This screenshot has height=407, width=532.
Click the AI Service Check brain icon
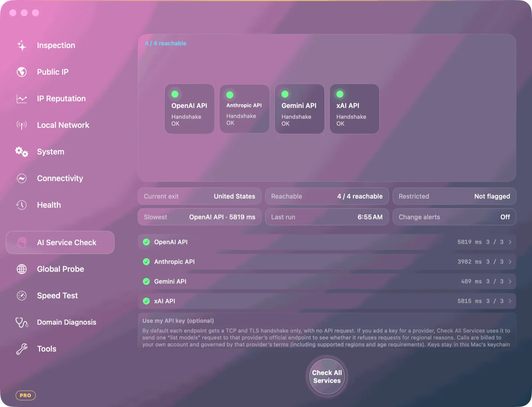[x=22, y=242]
